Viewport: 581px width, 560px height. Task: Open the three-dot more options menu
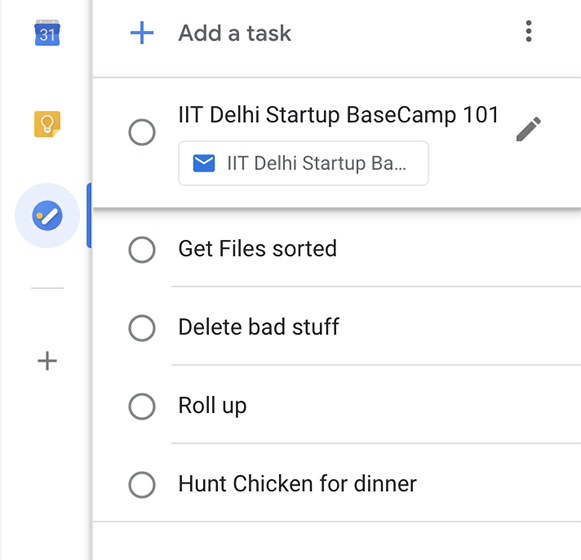[x=529, y=31]
